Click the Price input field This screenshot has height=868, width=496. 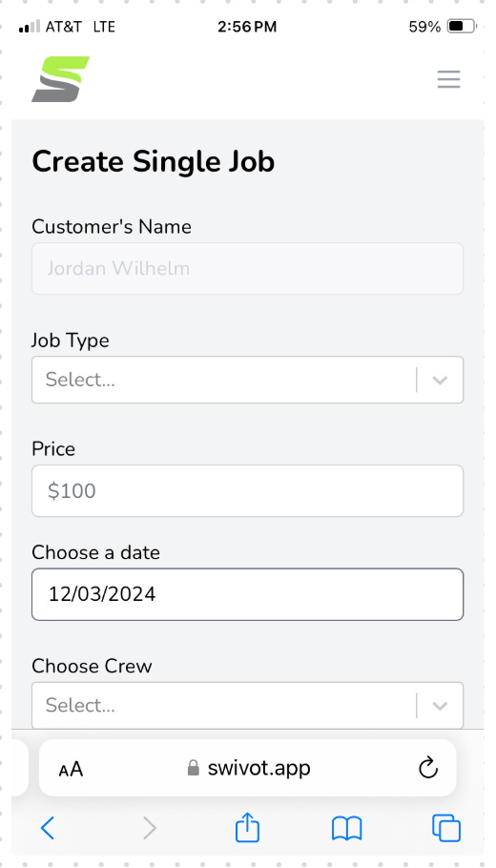[x=247, y=491]
